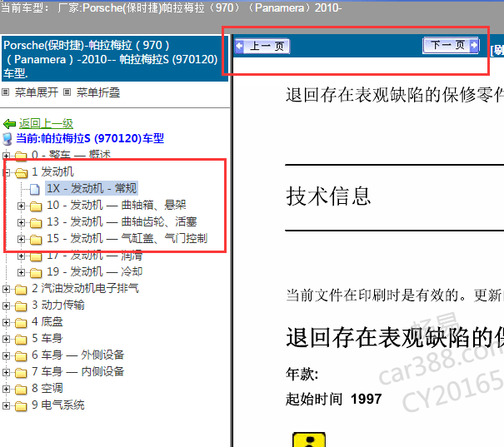Expand all menus via 菜单展开
This screenshot has width=504, height=447.
click(37, 92)
